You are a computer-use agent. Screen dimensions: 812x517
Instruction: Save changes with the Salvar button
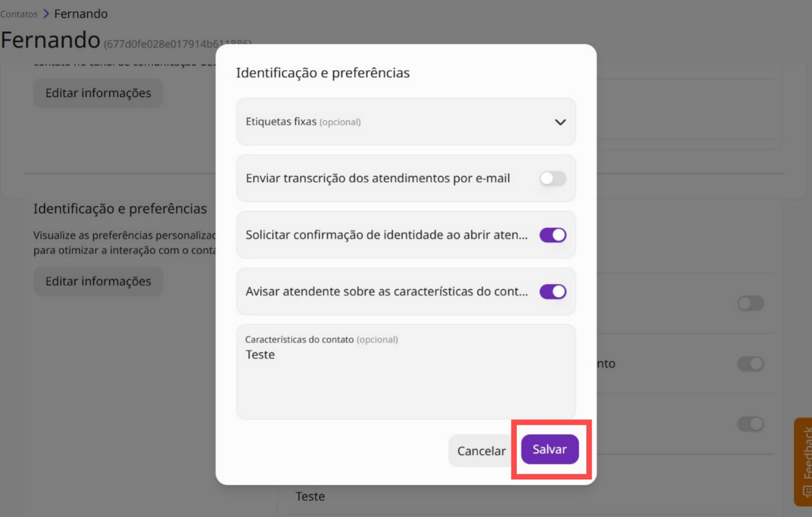[549, 449]
